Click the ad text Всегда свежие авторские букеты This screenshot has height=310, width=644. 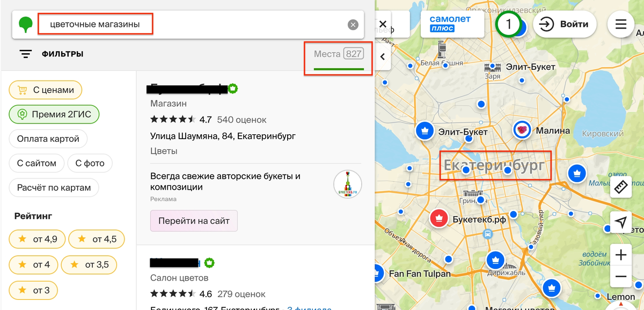point(225,182)
